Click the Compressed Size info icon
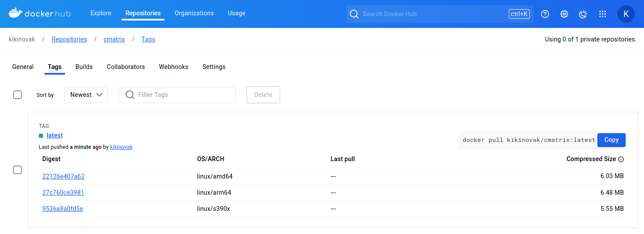Image resolution: width=644 pixels, height=234 pixels. click(621, 159)
